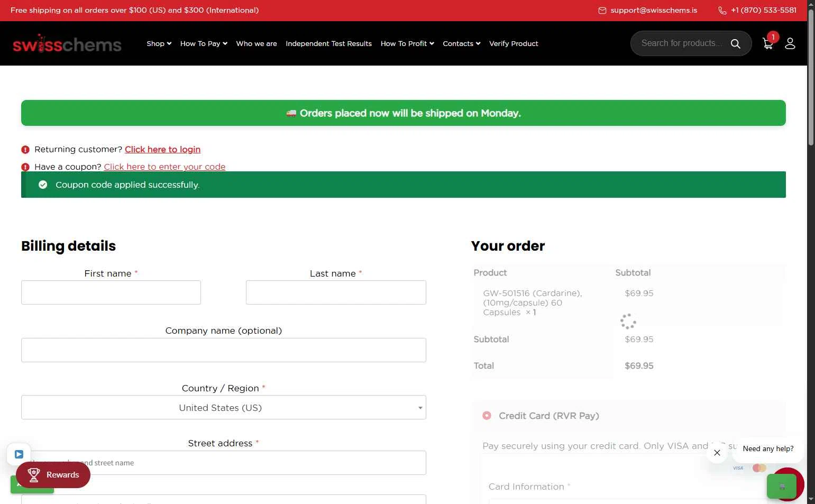The width and height of the screenshot is (815, 504).
Task: Click support@swisschems.is email link
Action: click(x=654, y=10)
